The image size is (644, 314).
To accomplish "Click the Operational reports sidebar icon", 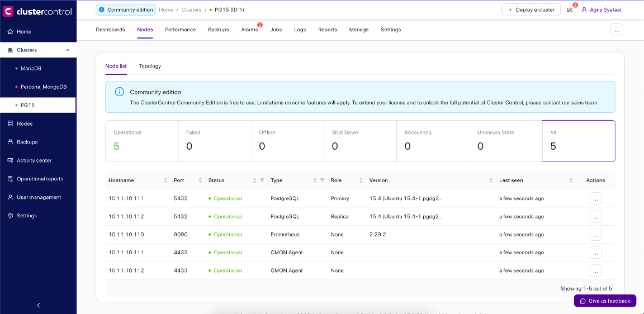I will [10, 179].
